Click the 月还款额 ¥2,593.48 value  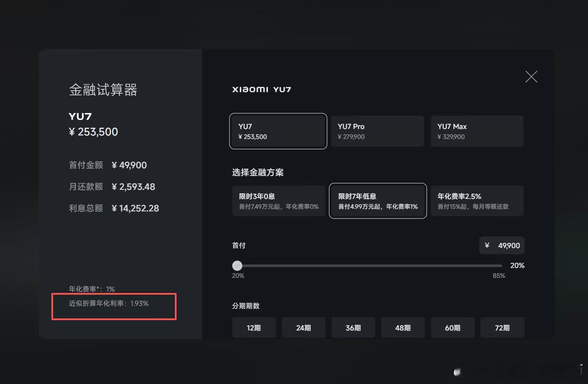tap(133, 187)
